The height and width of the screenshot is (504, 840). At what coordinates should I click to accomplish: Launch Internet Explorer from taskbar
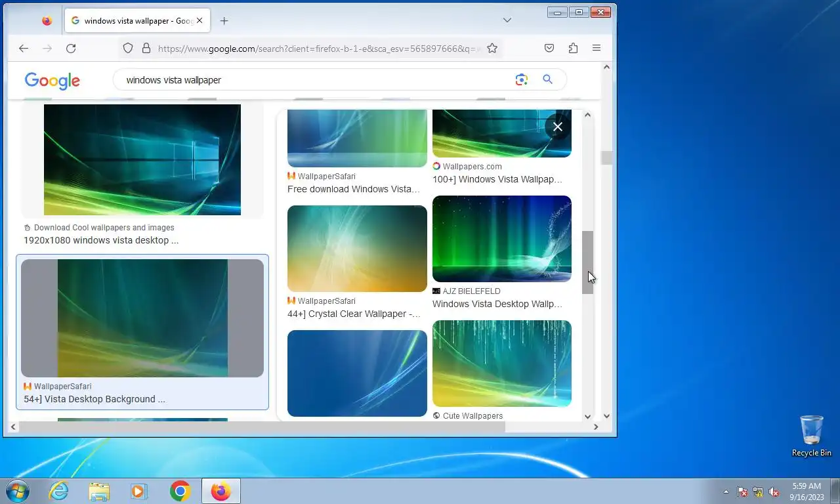pyautogui.click(x=59, y=491)
